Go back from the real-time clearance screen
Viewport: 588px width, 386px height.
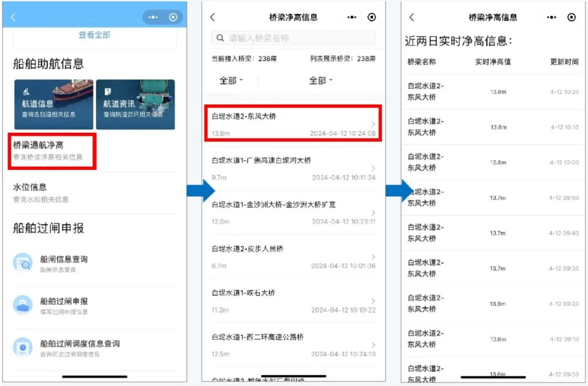412,17
